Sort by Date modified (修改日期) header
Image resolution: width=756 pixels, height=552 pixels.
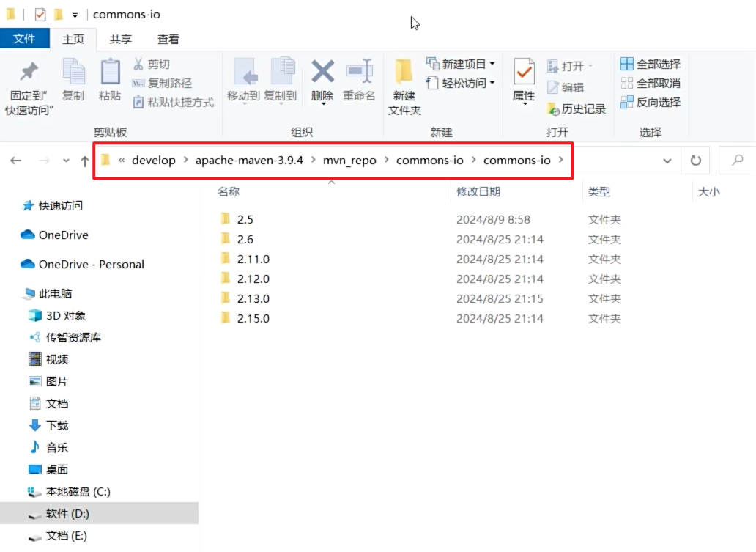478,191
